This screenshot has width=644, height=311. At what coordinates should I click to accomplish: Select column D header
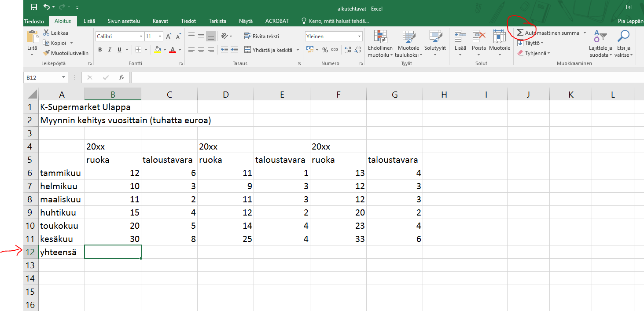[226, 94]
